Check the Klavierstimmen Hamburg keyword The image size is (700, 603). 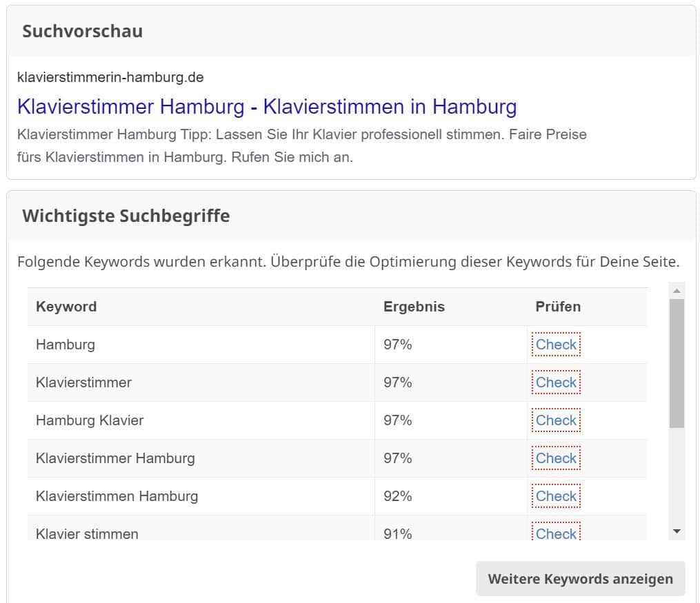(x=556, y=496)
